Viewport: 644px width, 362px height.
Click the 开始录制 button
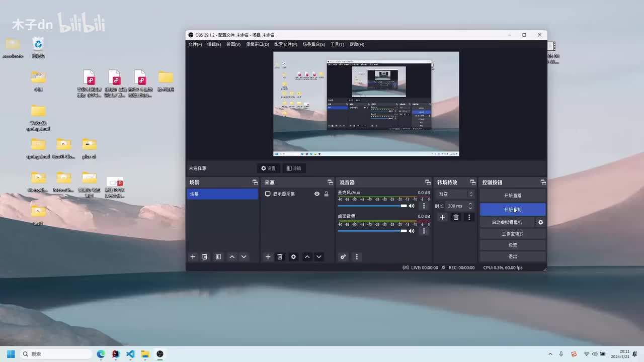(x=513, y=209)
